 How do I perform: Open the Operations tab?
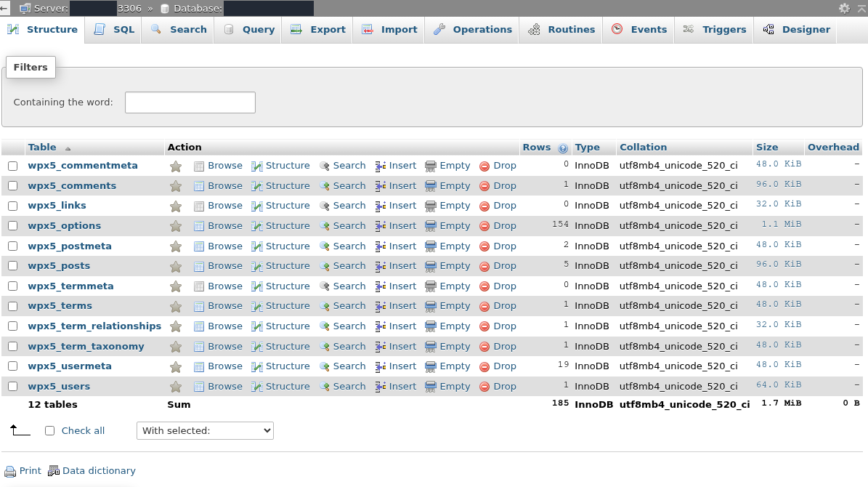[472, 30]
